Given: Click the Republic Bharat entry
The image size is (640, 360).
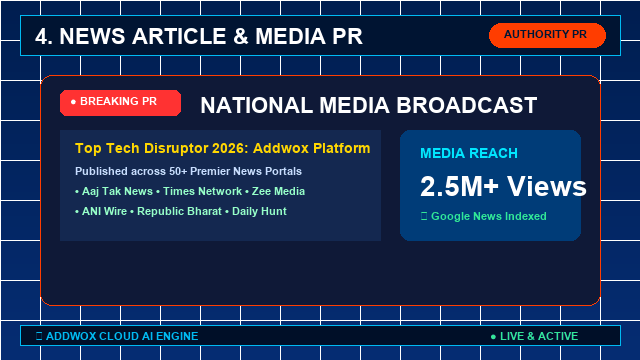Looking at the screenshot, I should [x=179, y=211].
